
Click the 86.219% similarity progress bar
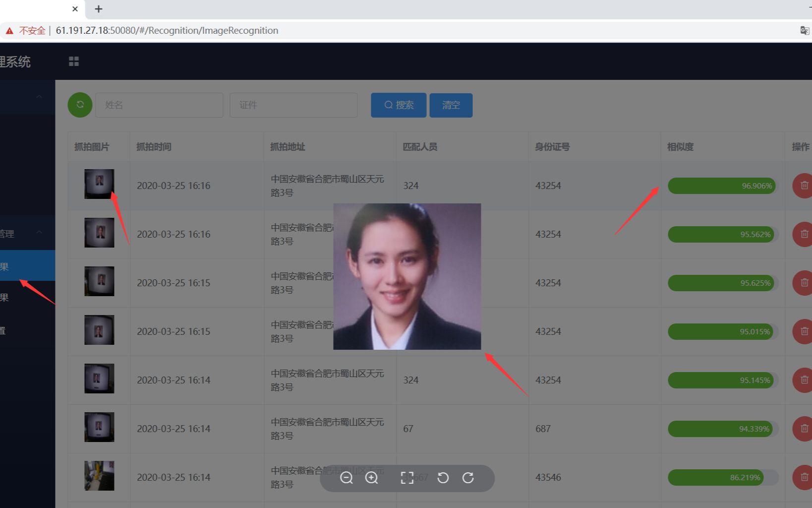pyautogui.click(x=723, y=477)
